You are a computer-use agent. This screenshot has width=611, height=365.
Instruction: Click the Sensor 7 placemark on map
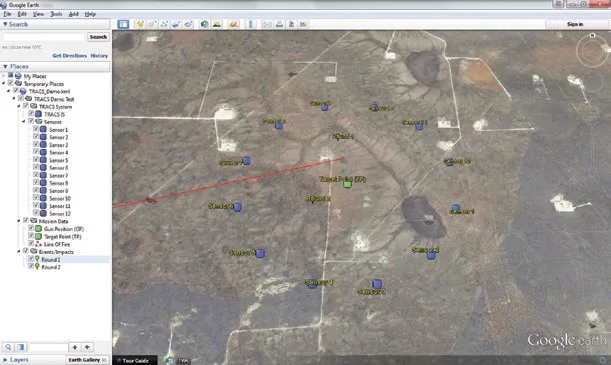246,160
